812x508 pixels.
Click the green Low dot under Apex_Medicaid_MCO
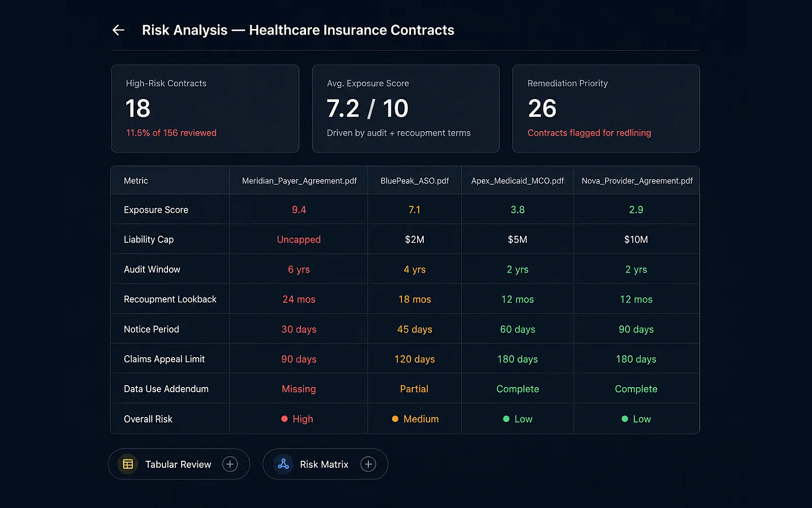pyautogui.click(x=506, y=419)
